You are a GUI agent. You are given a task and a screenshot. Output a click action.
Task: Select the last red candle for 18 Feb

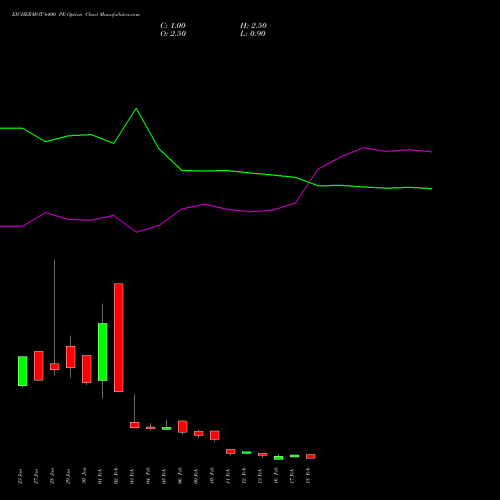[x=311, y=456]
